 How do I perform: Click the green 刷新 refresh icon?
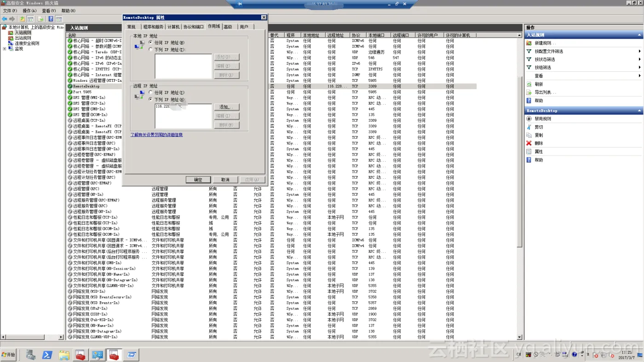[x=529, y=85]
